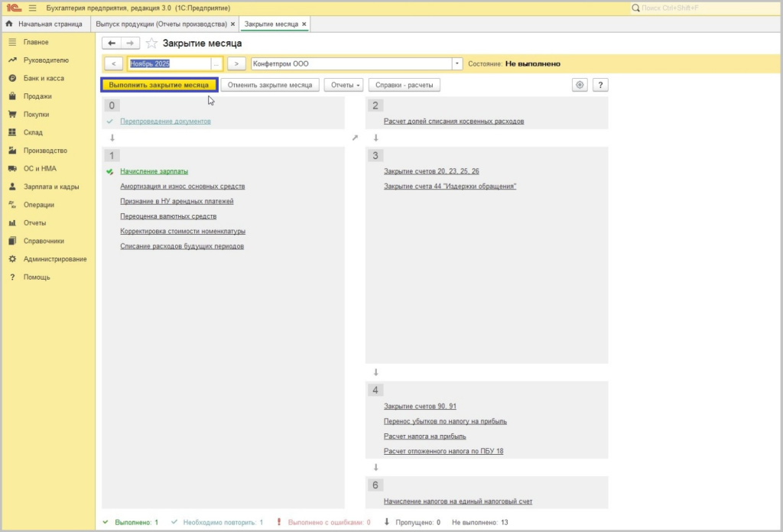Screen dimensions: 783x532
Task: Click Отменить закрытие месяца button
Action: (270, 85)
